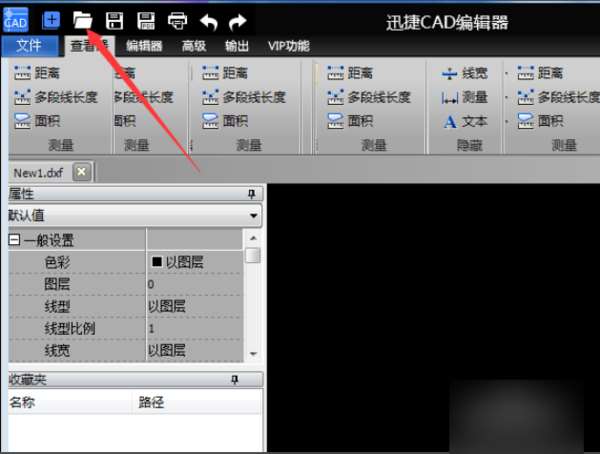Switch to the VIP功能 tab
Viewport: 600px width, 454px height.
(289, 46)
